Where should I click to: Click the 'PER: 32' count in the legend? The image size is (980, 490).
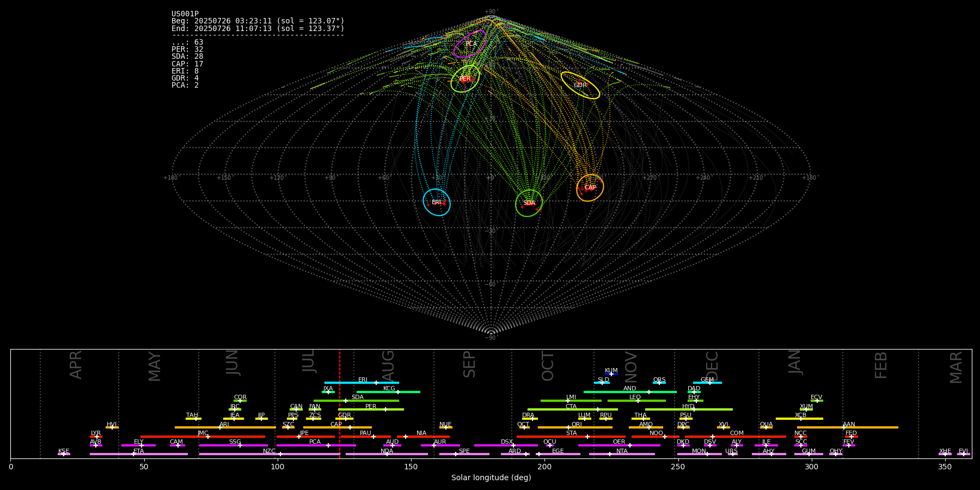[x=187, y=50]
